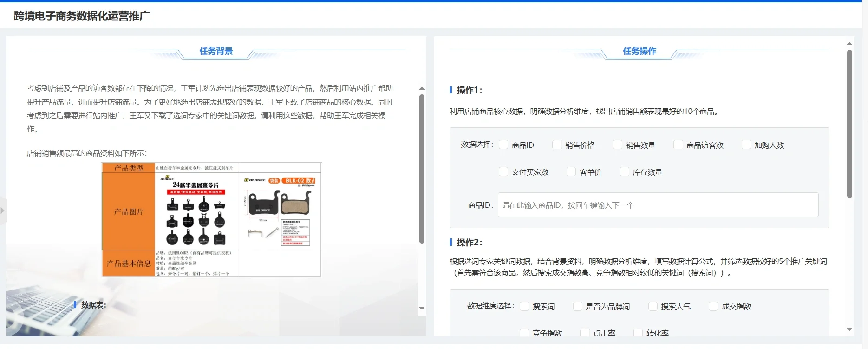Enable the 商品访客数 checkbox
This screenshot has width=868, height=349.
[678, 145]
